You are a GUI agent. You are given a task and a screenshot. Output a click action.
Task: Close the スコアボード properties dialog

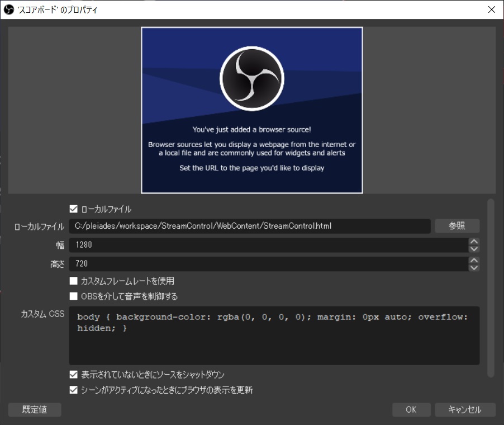click(492, 10)
